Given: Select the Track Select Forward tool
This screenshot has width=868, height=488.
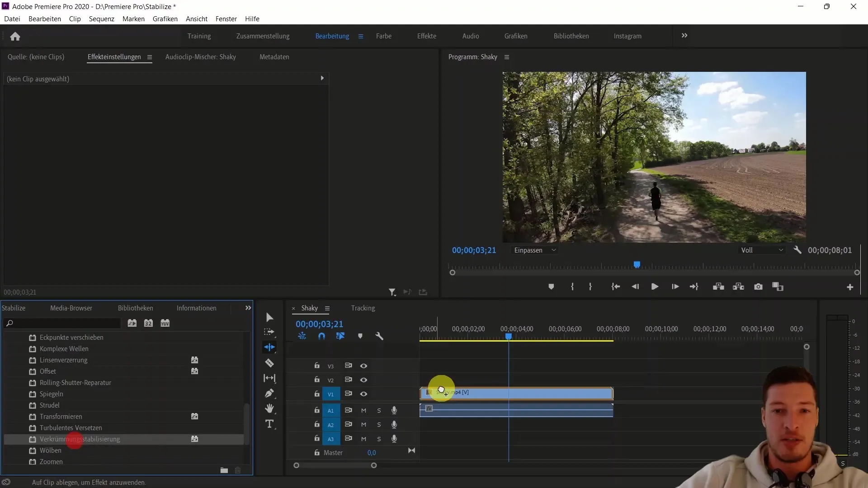Looking at the screenshot, I should (x=269, y=332).
